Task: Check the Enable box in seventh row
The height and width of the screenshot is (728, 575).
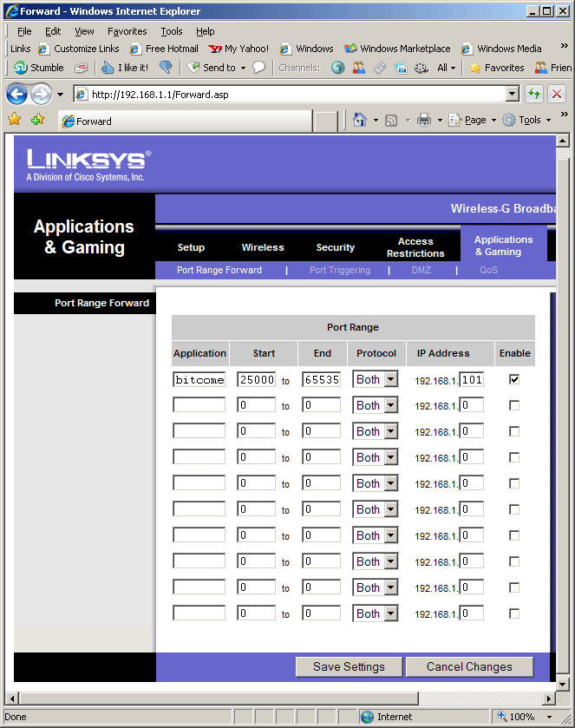Action: pos(514,535)
